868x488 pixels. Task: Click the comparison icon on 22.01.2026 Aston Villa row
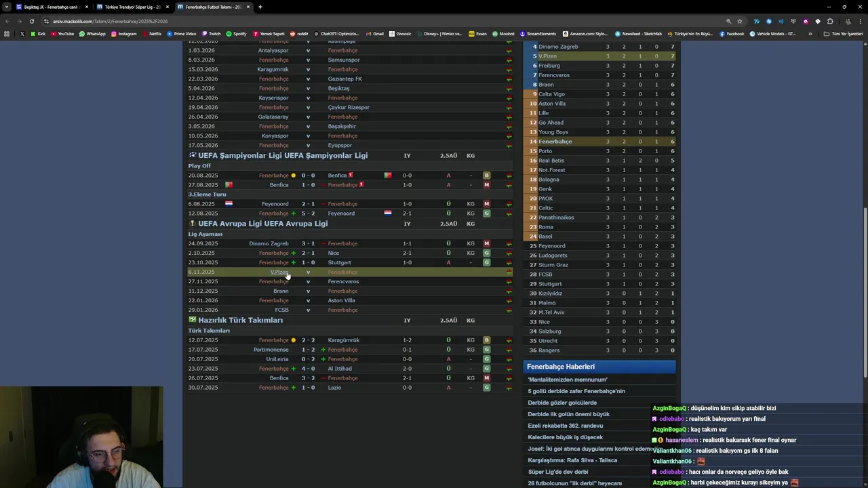click(x=509, y=300)
